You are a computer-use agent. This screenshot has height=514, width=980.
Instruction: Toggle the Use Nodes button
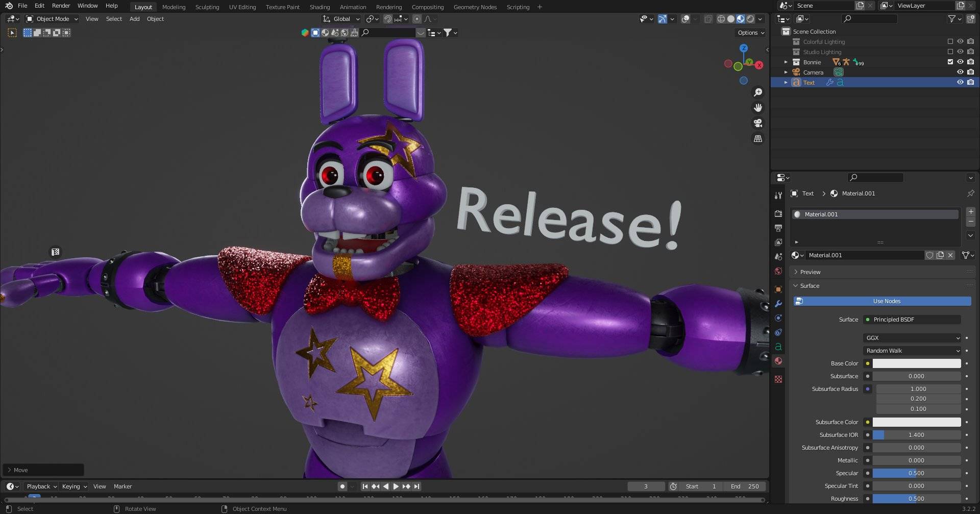coord(883,301)
